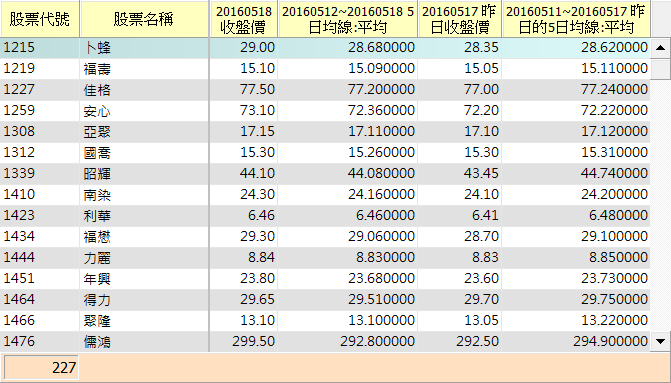Click the 20160511~20160517 昨日的5日均線 header
The height and width of the screenshot is (383, 671).
point(576,19)
